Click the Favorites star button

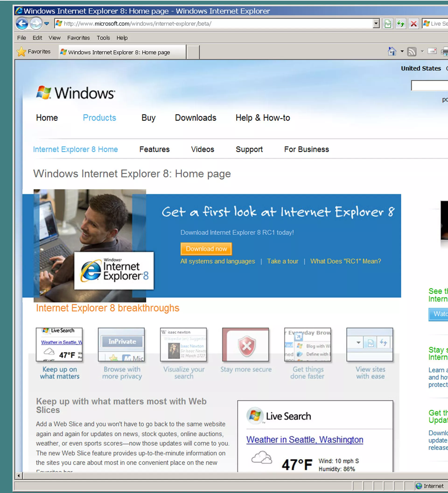(34, 52)
